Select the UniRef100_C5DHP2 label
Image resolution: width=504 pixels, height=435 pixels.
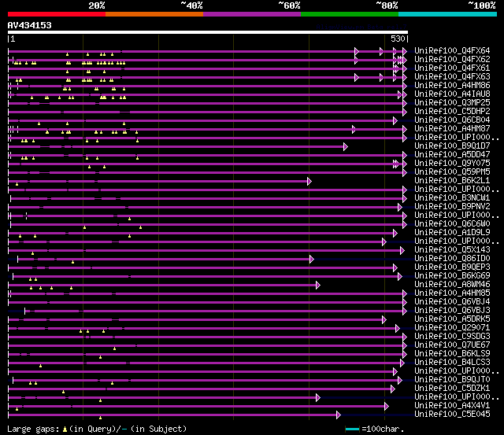point(452,112)
